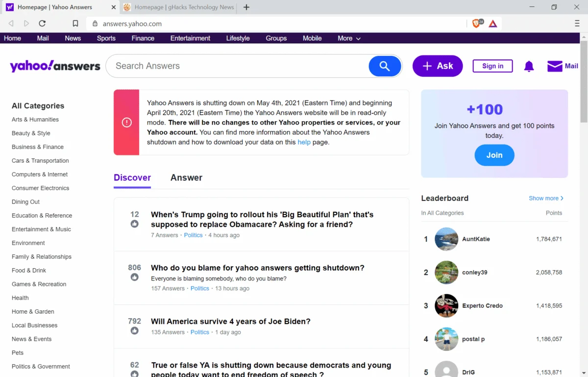Screen dimensions: 588x377
Task: Select Beauty & Style category
Action: point(31,133)
